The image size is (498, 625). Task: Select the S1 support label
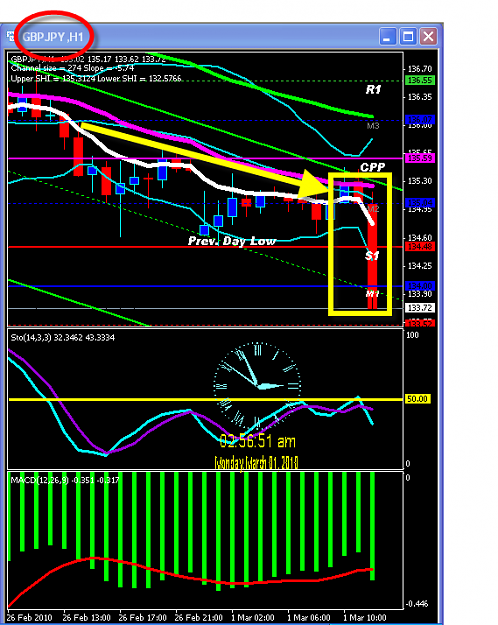pyautogui.click(x=372, y=256)
